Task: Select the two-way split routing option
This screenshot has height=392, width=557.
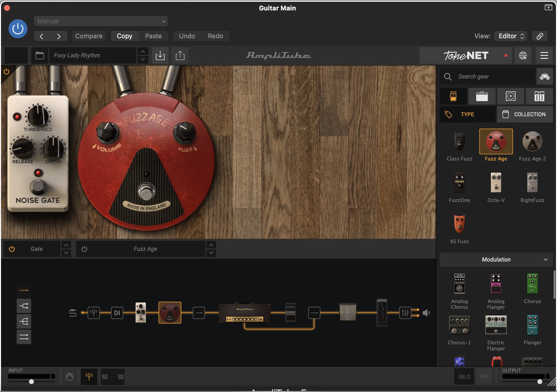Action: coord(24,306)
